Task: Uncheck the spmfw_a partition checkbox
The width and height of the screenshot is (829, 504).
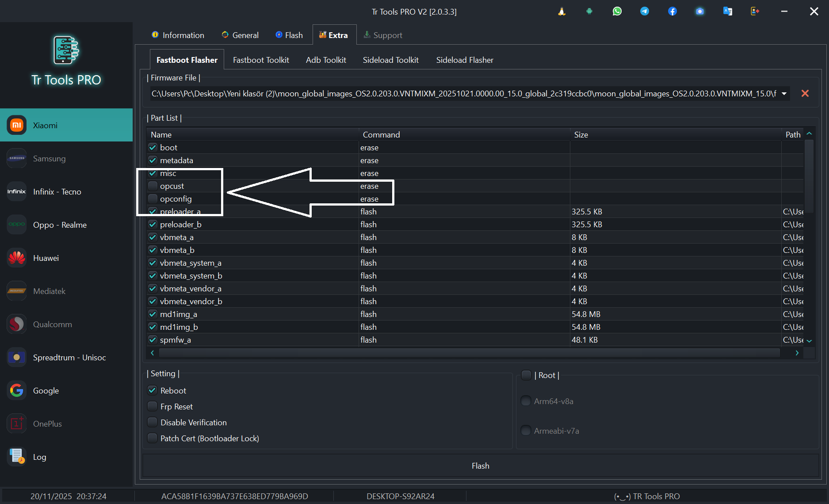Action: coord(153,340)
